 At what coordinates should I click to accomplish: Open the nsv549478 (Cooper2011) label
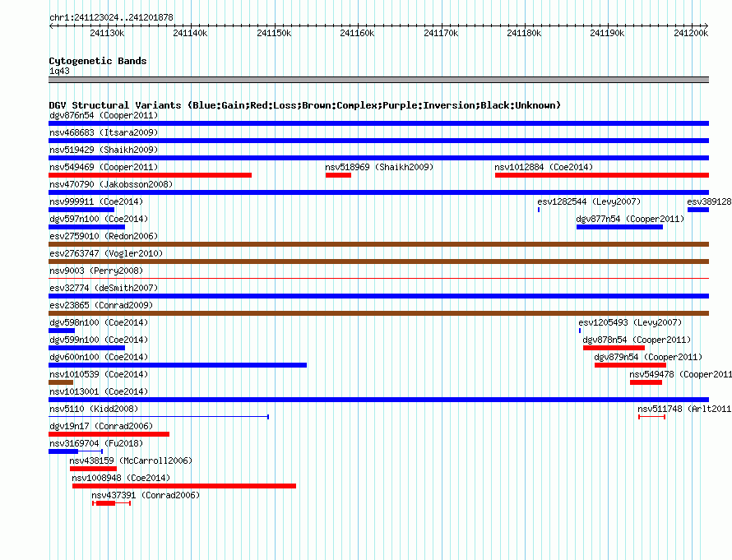click(681, 374)
